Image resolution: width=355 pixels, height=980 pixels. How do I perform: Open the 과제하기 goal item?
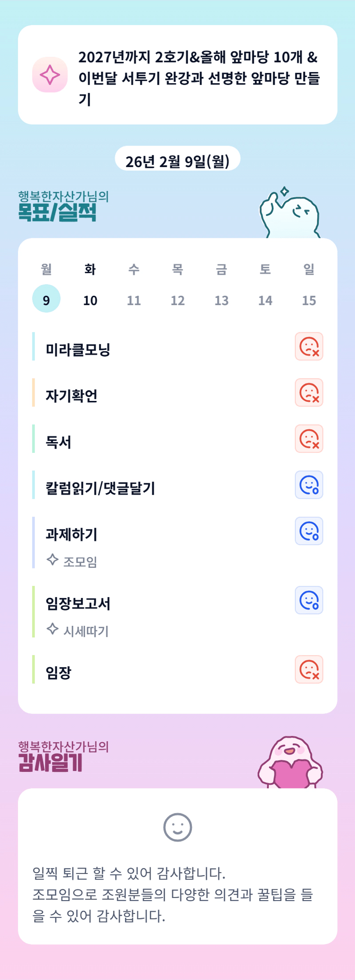pos(72,534)
